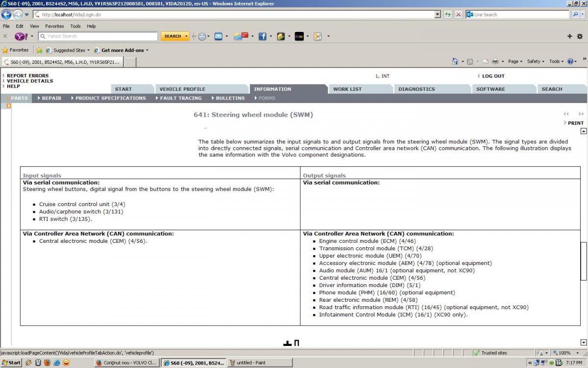Click the Yahoo! logo icon in toolbar
This screenshot has height=368, width=588.
(21, 36)
